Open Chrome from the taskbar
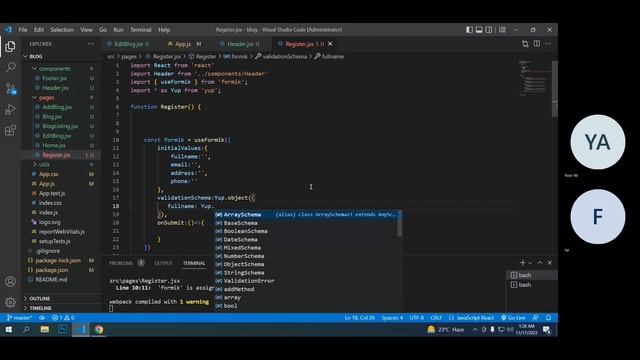 pos(99,329)
